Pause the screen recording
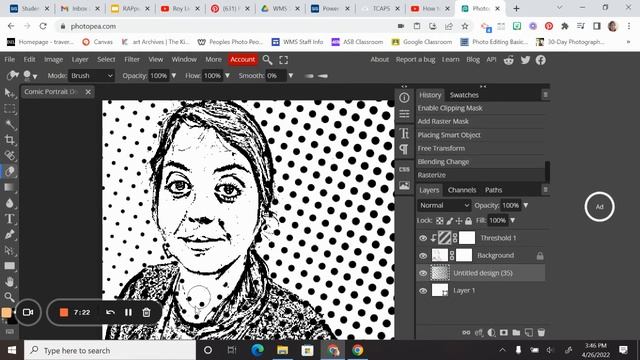This screenshot has height=360, width=640. 128,312
